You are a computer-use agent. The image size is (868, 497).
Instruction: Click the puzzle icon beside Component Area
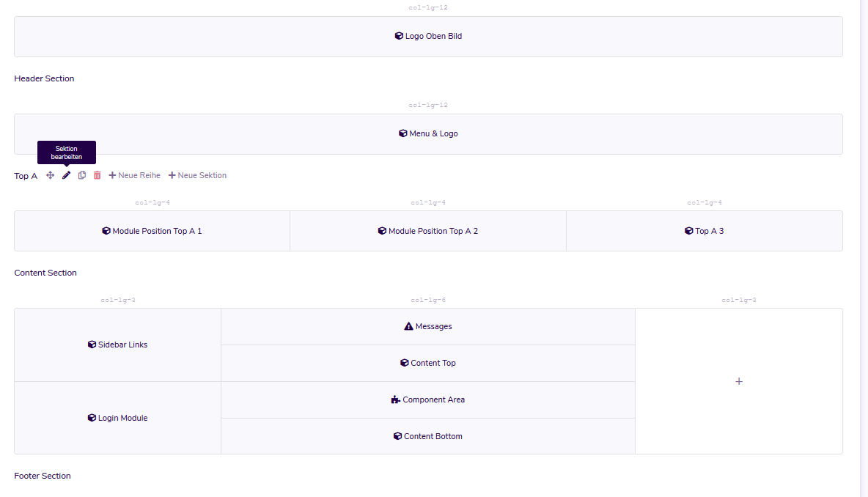[x=396, y=400]
